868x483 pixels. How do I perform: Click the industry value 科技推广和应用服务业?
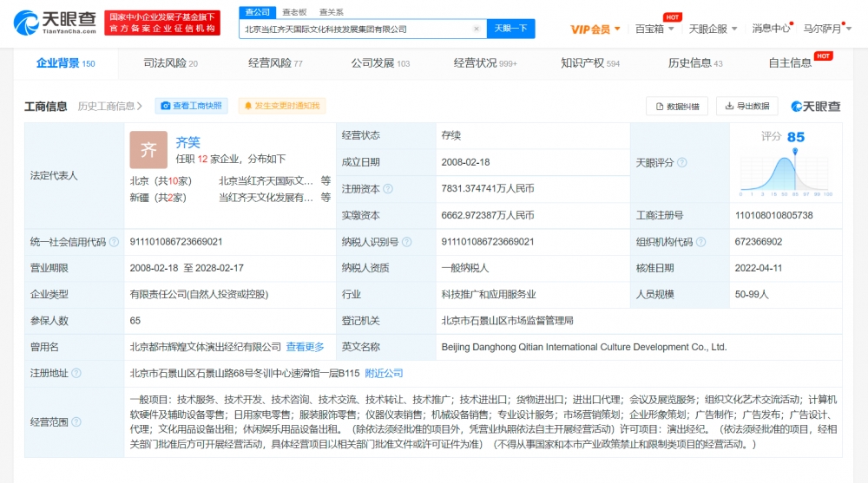pyautogui.click(x=489, y=294)
